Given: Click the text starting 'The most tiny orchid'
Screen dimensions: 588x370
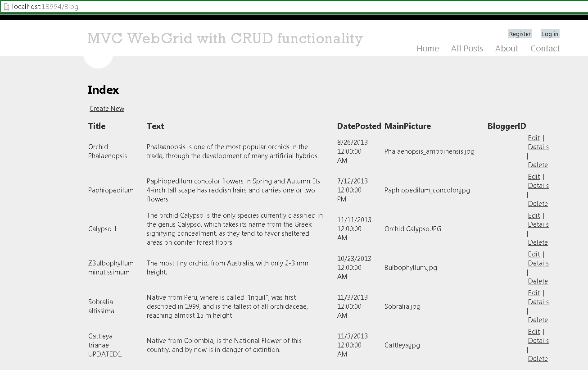Looking at the screenshot, I should pos(228,268).
